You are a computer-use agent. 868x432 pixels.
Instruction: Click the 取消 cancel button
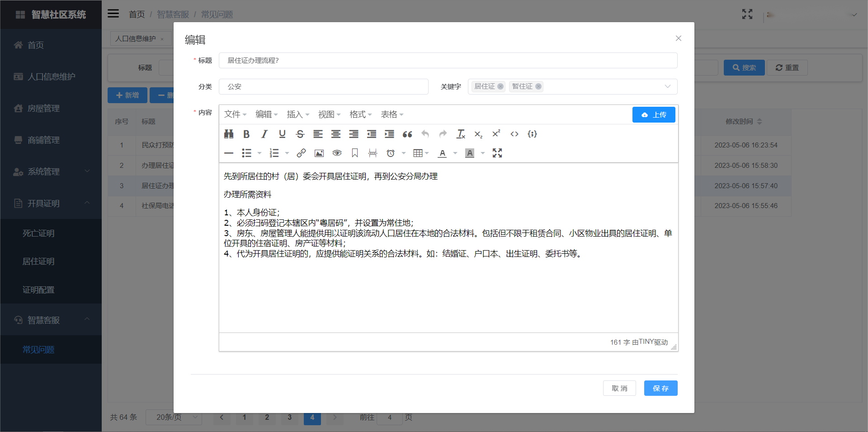coord(619,388)
